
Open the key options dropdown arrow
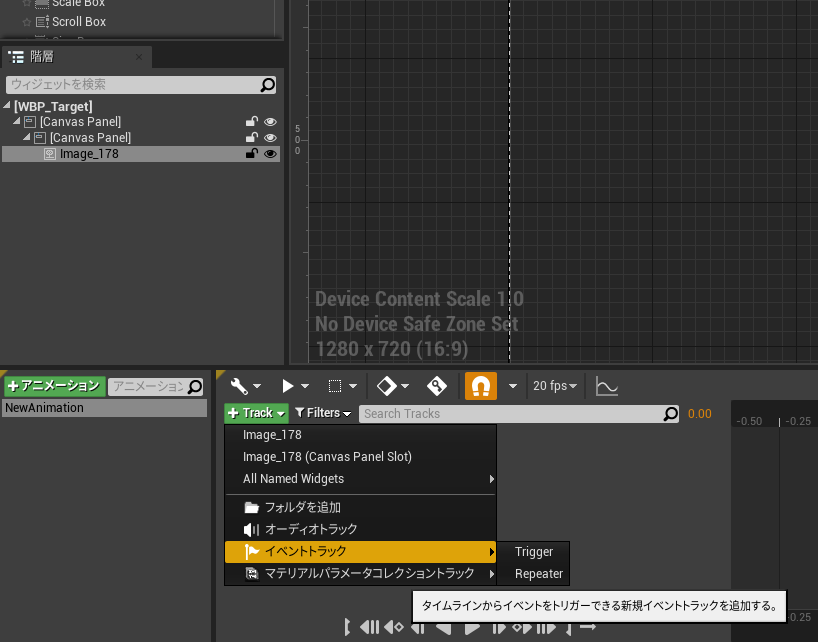tap(405, 386)
